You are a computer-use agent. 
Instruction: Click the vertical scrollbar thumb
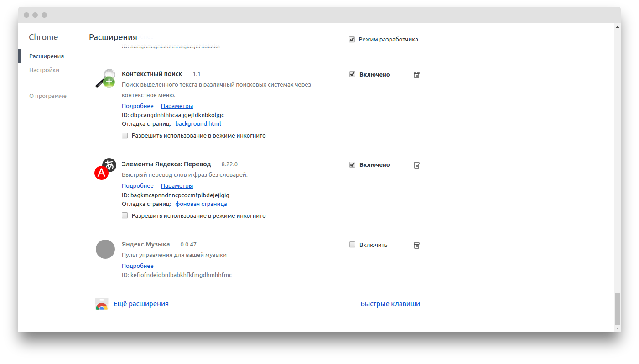tap(618, 308)
